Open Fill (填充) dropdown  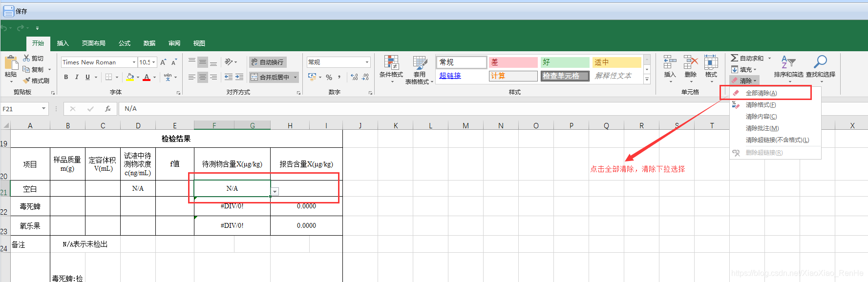click(x=743, y=69)
